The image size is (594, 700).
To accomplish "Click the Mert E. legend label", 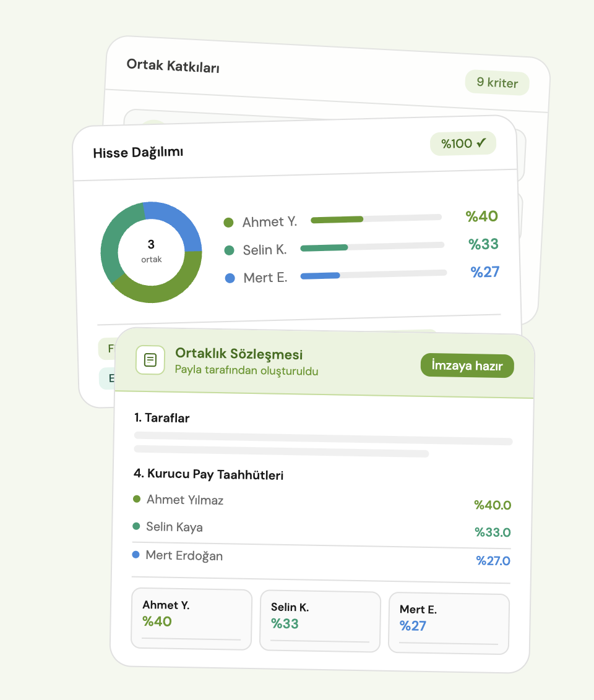I will point(265,278).
